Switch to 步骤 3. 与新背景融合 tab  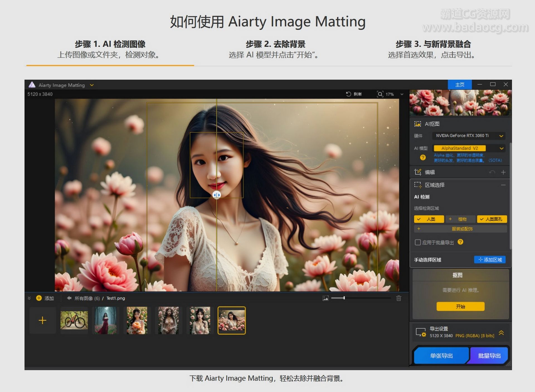[x=433, y=49]
